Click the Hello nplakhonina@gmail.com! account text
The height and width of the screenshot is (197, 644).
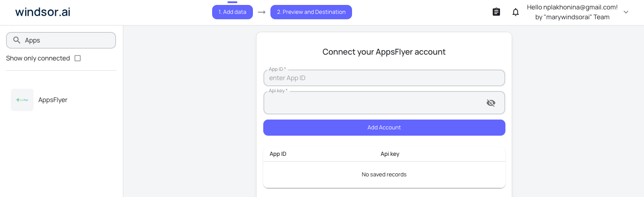[572, 7]
